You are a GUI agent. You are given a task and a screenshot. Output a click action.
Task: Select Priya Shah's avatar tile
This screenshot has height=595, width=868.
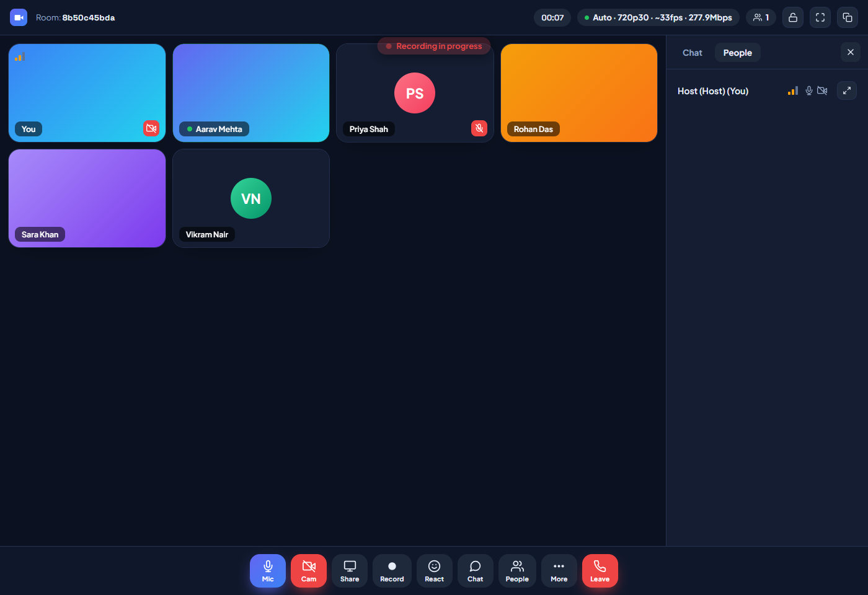[x=415, y=93]
